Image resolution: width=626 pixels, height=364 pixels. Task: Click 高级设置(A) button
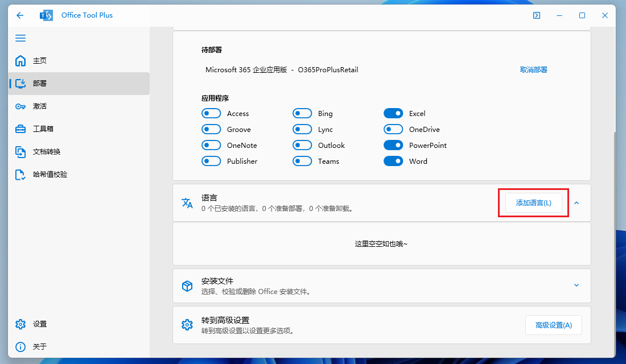coord(553,325)
